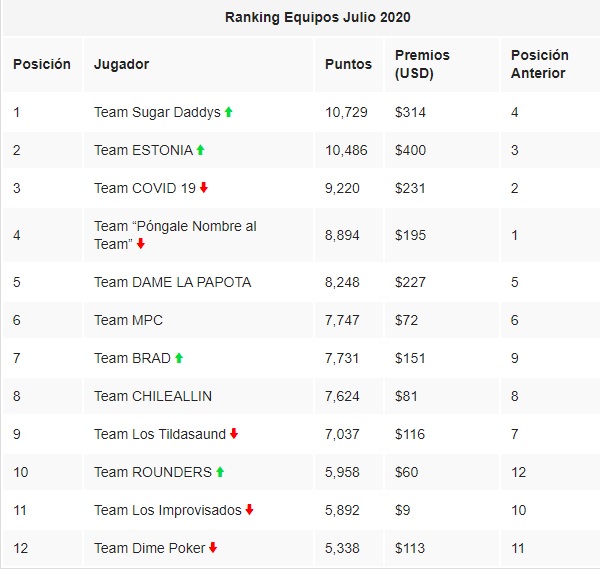
Task: Select the Team DAME LA PAPOTA name
Action: [173, 282]
